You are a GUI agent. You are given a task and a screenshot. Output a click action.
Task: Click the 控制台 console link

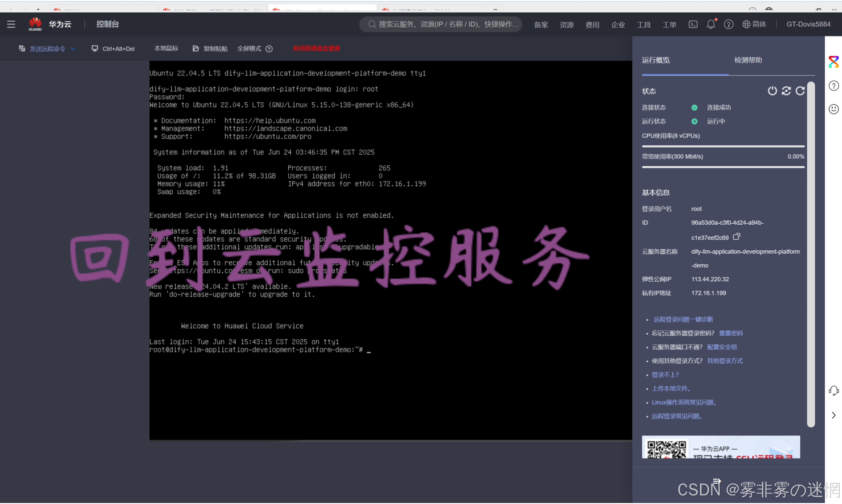click(107, 24)
